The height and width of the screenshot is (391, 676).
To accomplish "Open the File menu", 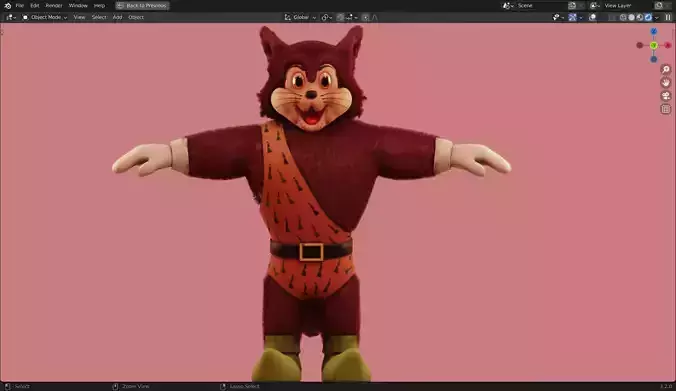I will (x=19, y=6).
